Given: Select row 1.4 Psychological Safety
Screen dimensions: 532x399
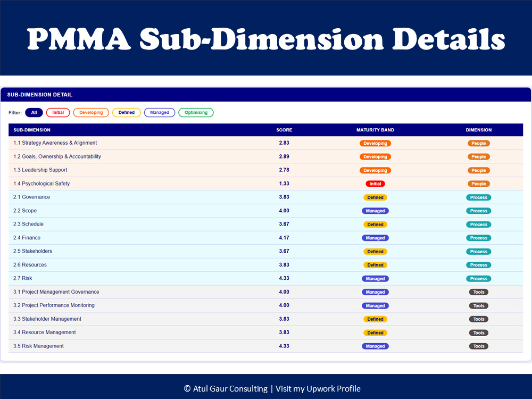Looking at the screenshot, I should click(265, 184).
